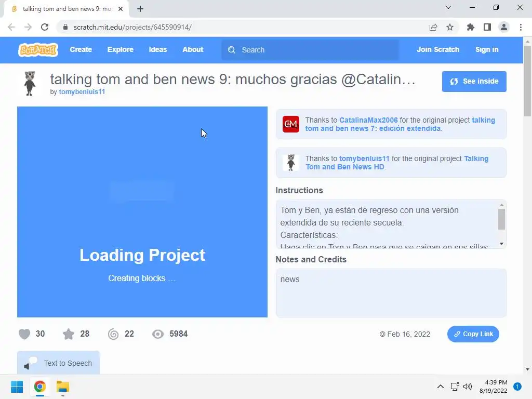Open tomybenluis11 link in remix credit
Viewport: 532px width, 399px height.
pyautogui.click(x=364, y=158)
